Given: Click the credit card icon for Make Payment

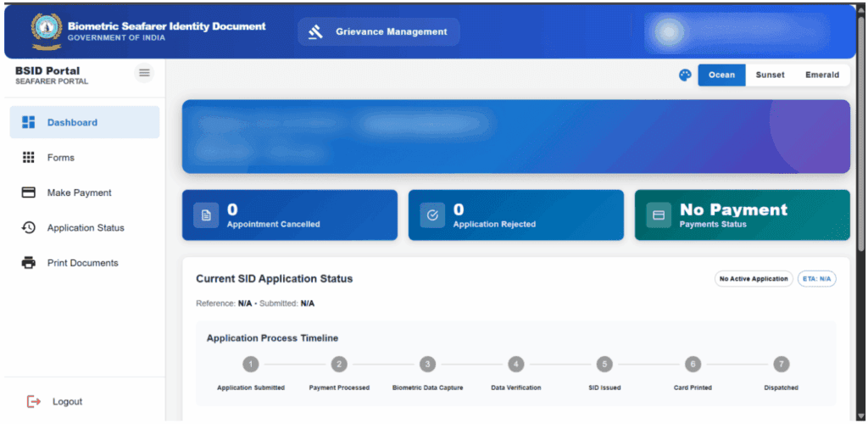Looking at the screenshot, I should [x=28, y=192].
